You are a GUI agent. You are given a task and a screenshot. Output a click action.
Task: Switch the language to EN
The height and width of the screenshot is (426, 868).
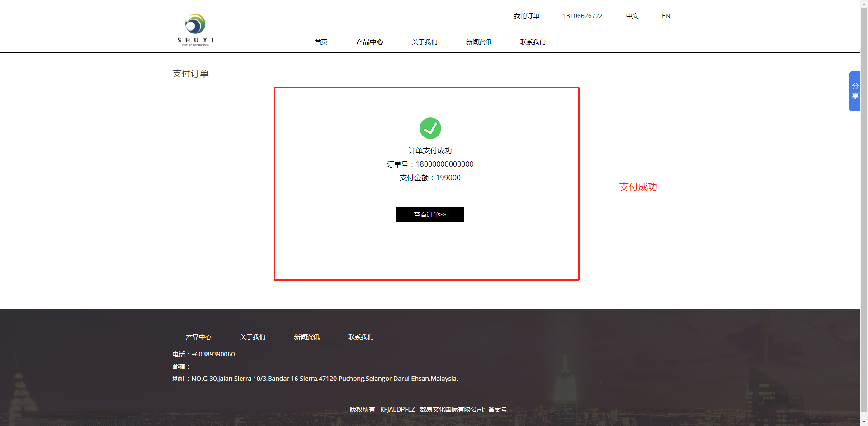(x=665, y=16)
